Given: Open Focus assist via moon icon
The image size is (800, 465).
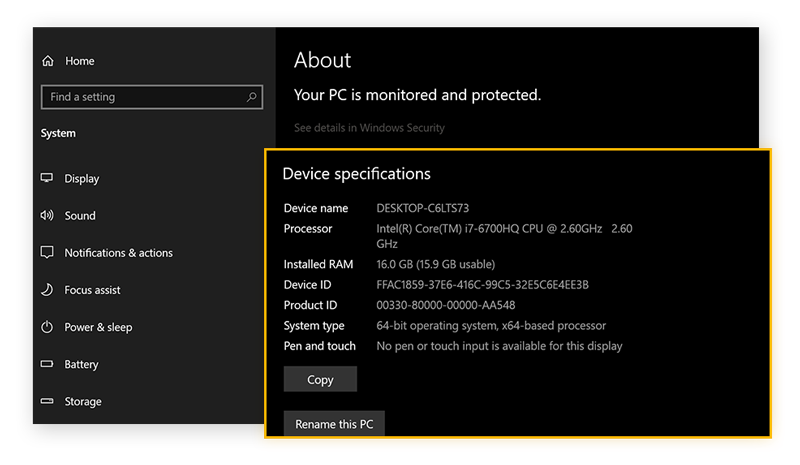Looking at the screenshot, I should [47, 290].
